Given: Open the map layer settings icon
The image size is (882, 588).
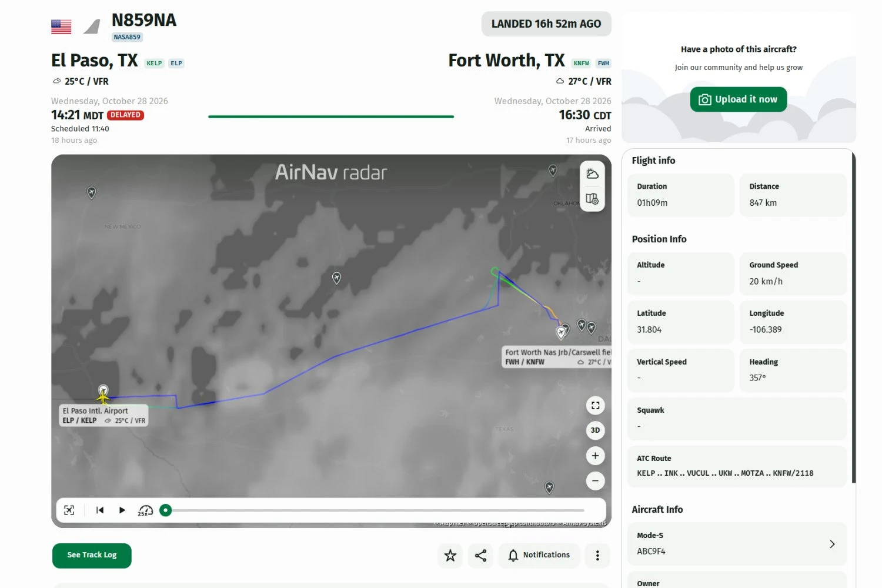Looking at the screenshot, I should click(x=592, y=199).
